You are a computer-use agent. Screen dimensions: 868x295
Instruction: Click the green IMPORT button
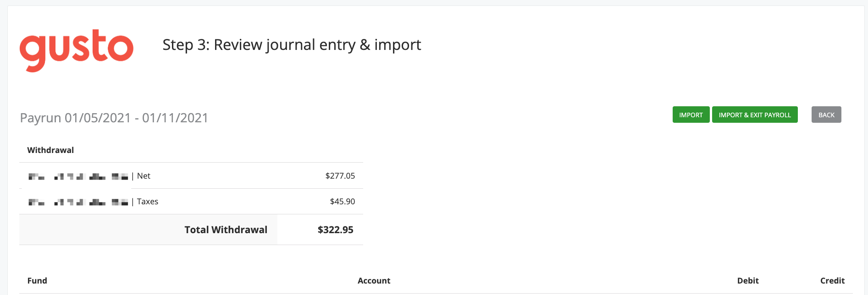point(691,115)
